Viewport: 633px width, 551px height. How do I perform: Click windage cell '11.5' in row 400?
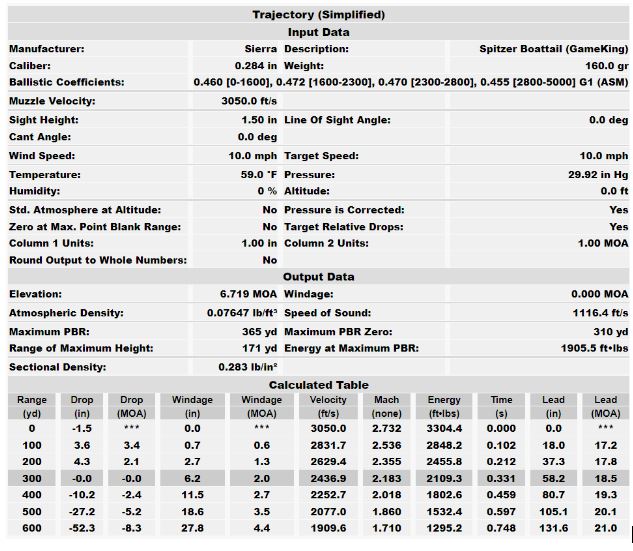(x=192, y=495)
